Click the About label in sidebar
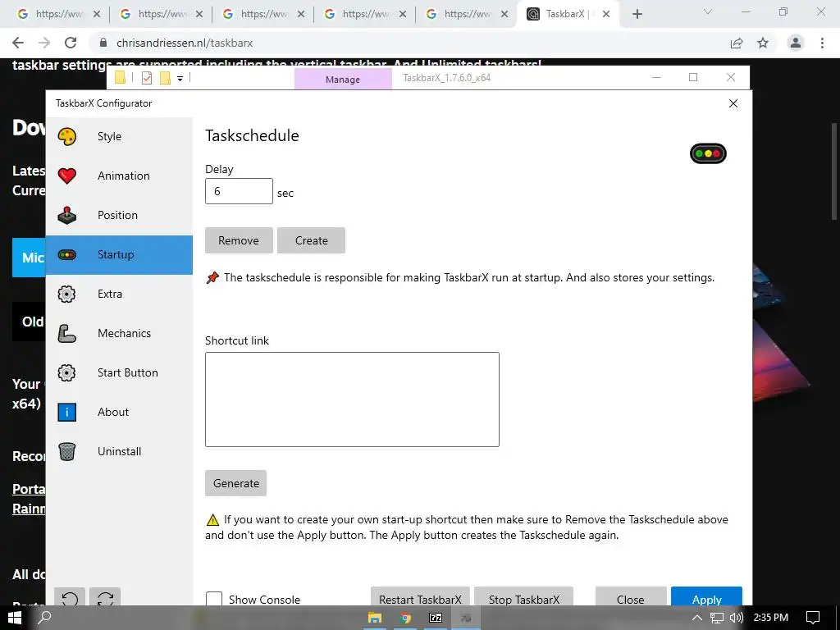Viewport: 840px width, 630px height. tap(113, 412)
